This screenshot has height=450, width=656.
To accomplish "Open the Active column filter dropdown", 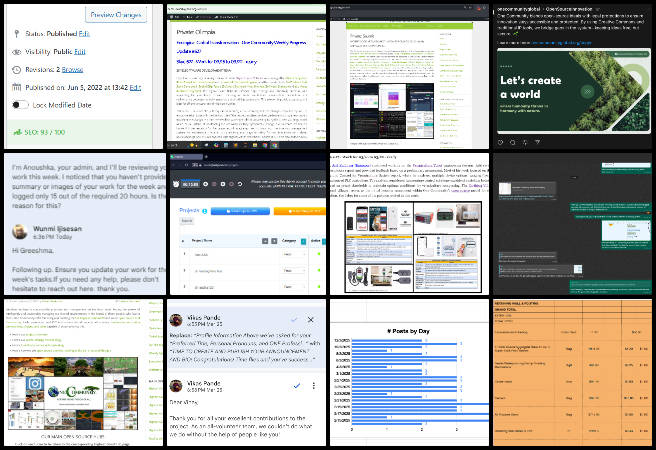I will (x=324, y=241).
